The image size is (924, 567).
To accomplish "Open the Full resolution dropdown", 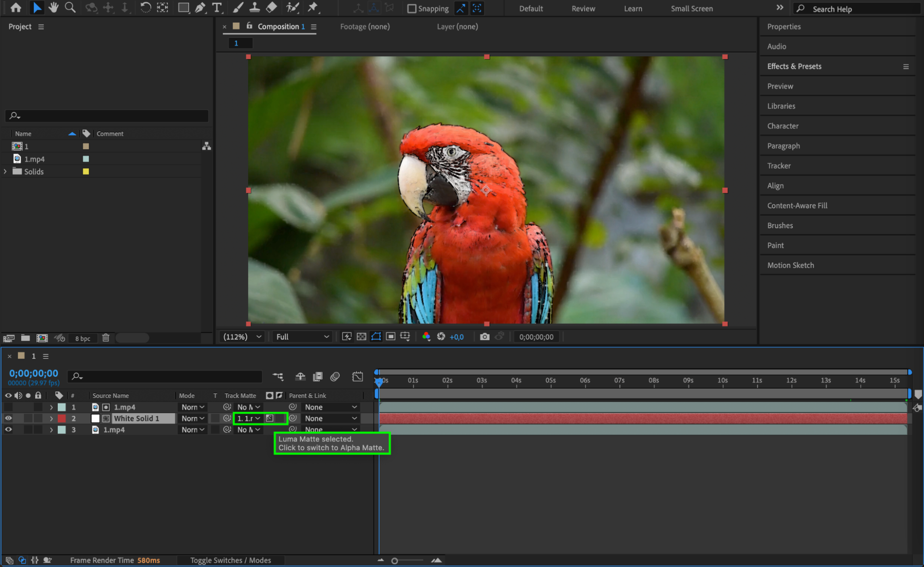I will point(302,337).
